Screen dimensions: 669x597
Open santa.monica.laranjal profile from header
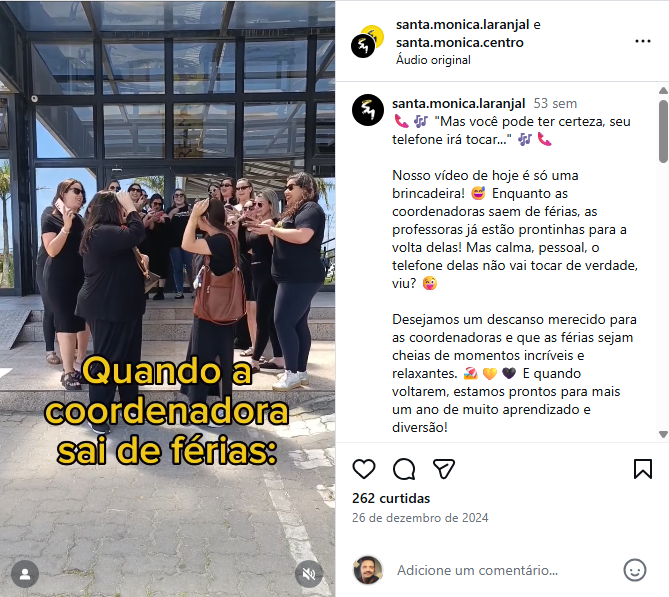point(462,25)
